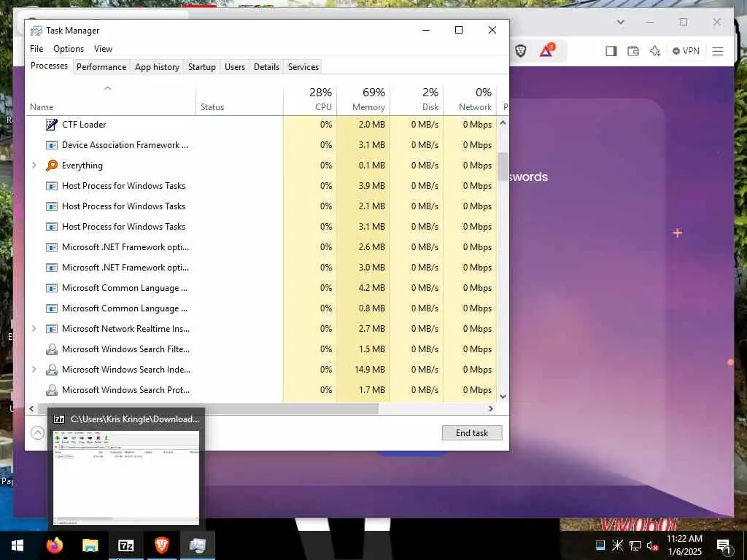
Task: Click the End task button
Action: [x=472, y=433]
